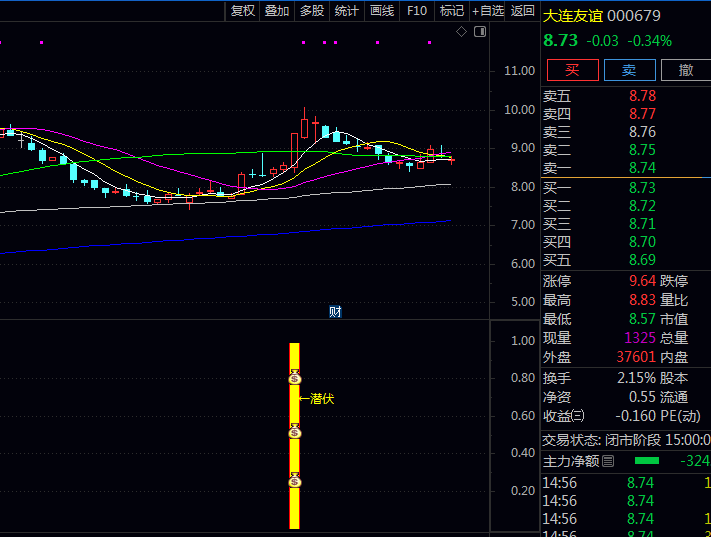
Task: Add stock via +自选 button
Action: [x=488, y=11]
